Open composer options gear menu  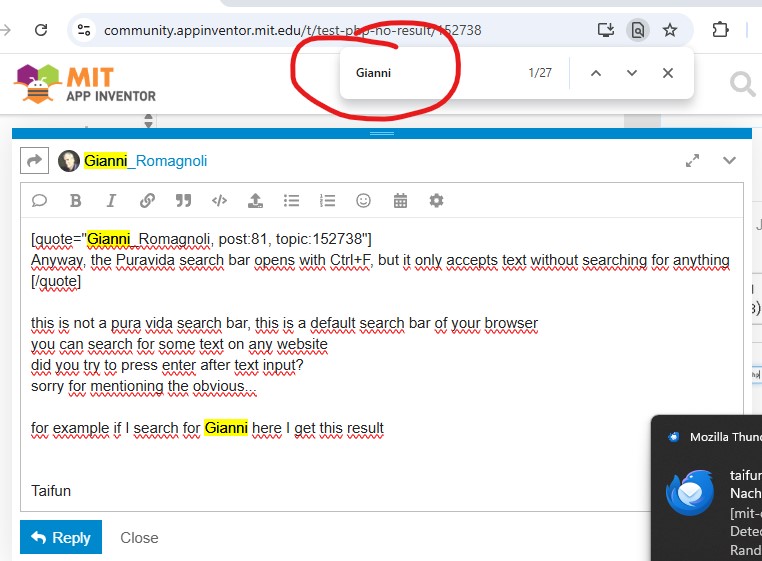point(436,200)
